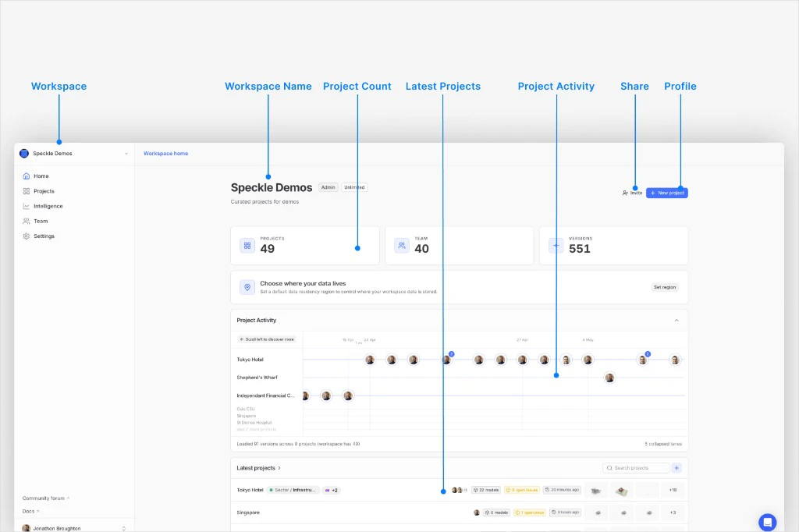Click the Set region button
The image size is (799, 532).
[665, 287]
